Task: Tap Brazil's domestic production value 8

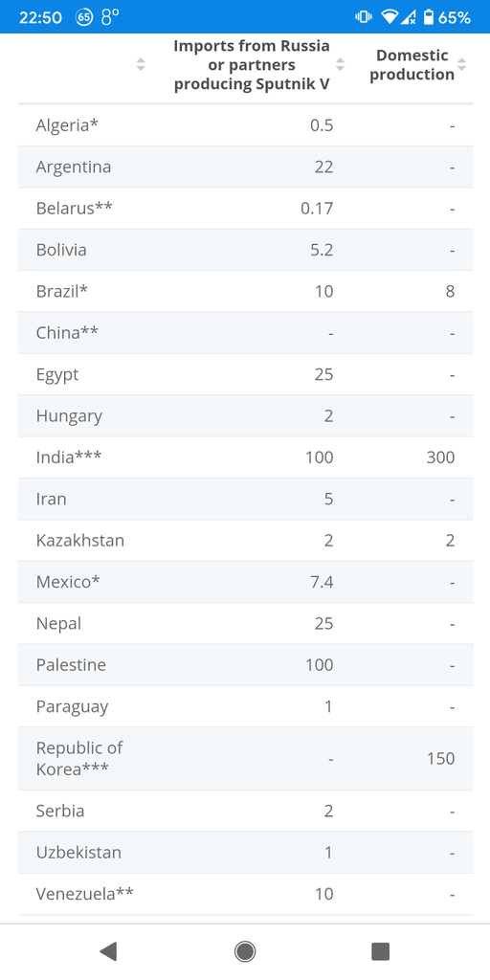Action: tap(450, 292)
